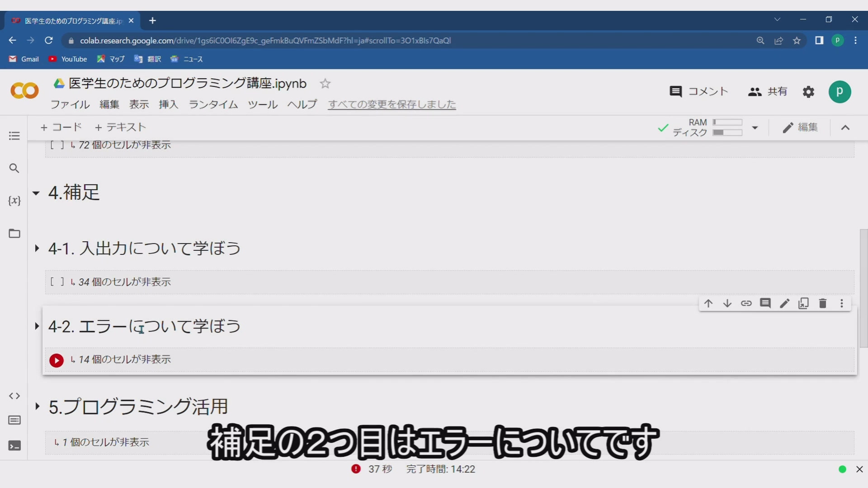
Task: Click the notebook vertical scrollbar
Action: [x=863, y=288]
